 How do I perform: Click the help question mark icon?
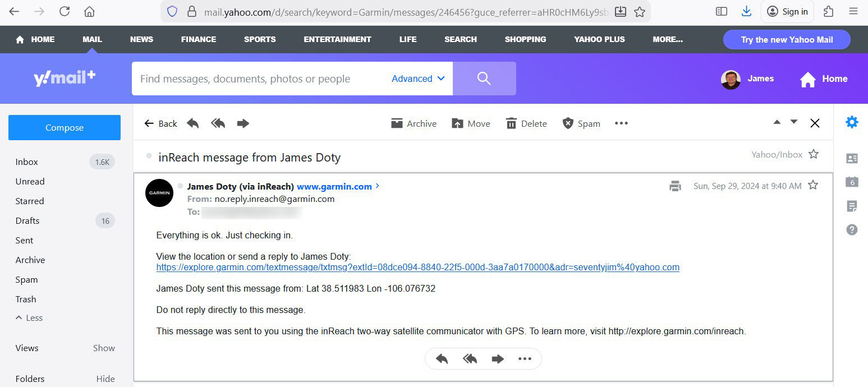coord(852,229)
